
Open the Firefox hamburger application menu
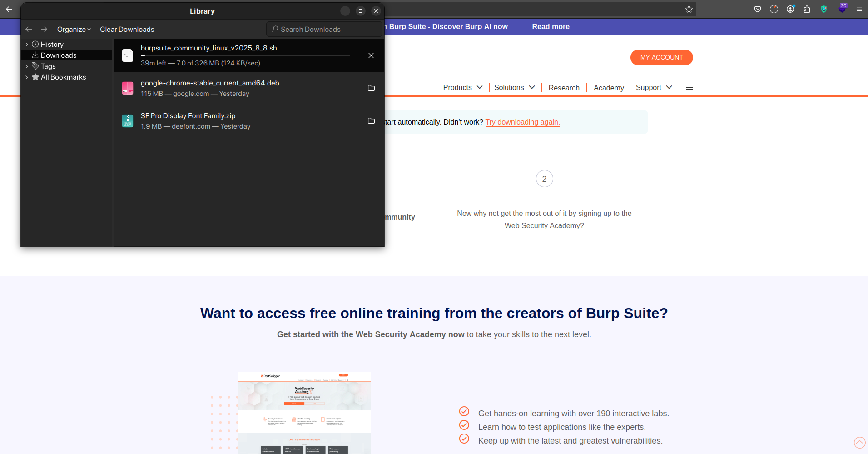coord(859,9)
